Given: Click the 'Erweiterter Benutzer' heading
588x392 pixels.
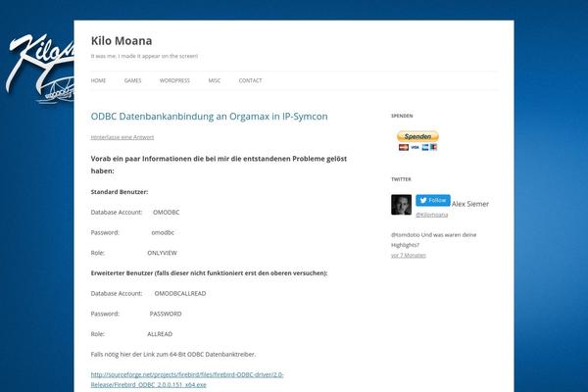Looking at the screenshot, I should point(209,273).
